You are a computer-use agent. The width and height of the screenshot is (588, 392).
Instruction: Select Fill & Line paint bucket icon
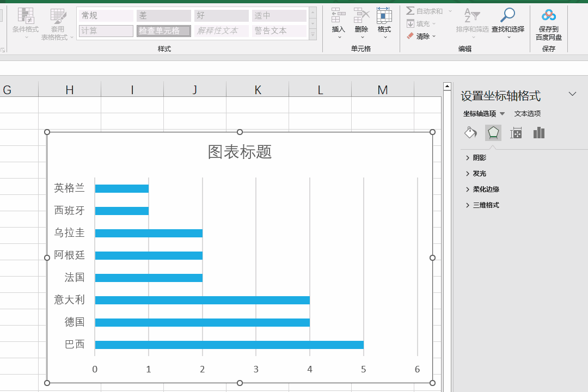(470, 133)
